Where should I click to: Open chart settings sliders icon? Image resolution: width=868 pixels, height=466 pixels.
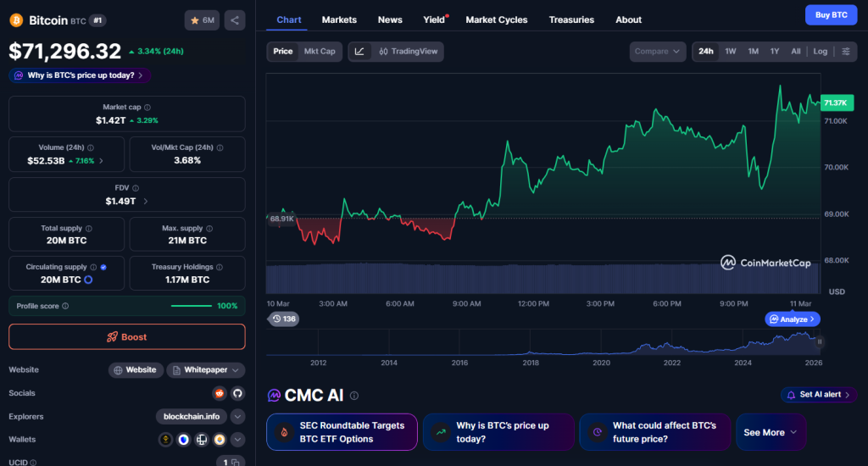tap(845, 52)
